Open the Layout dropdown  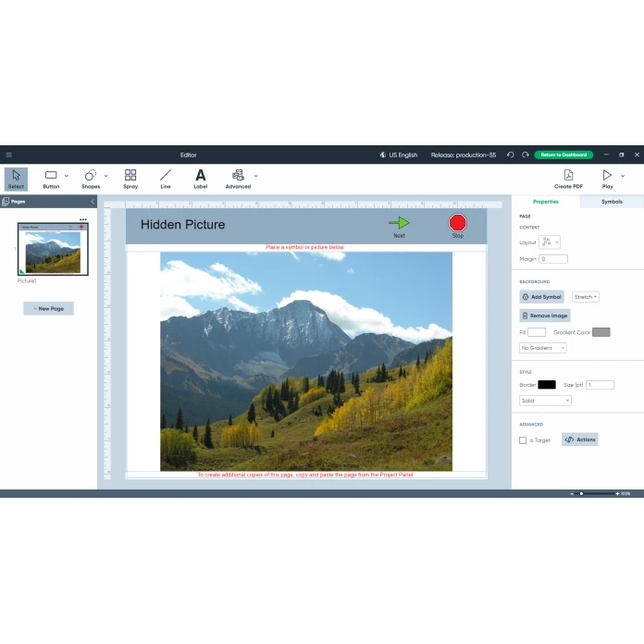click(550, 242)
